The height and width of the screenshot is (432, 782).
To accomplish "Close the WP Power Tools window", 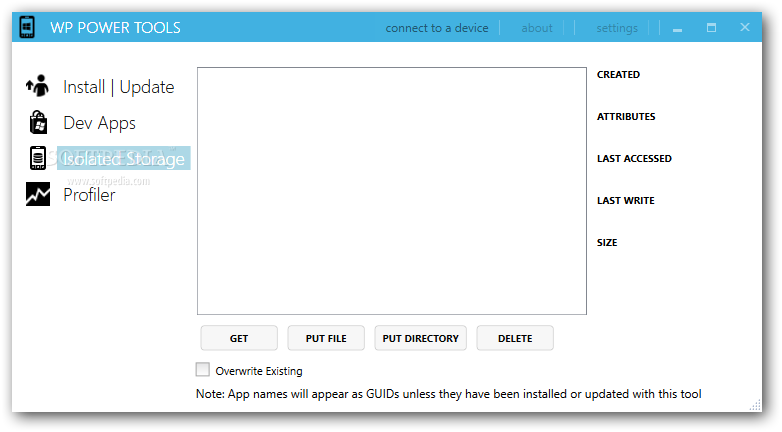I will point(745,27).
